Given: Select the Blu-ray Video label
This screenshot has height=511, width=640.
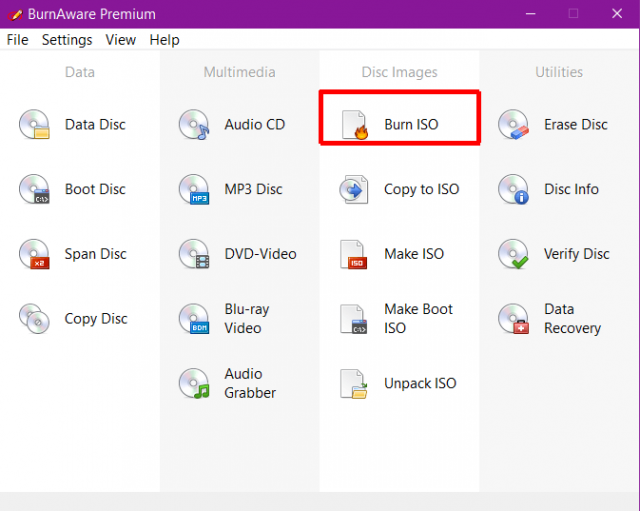Looking at the screenshot, I should [247, 319].
